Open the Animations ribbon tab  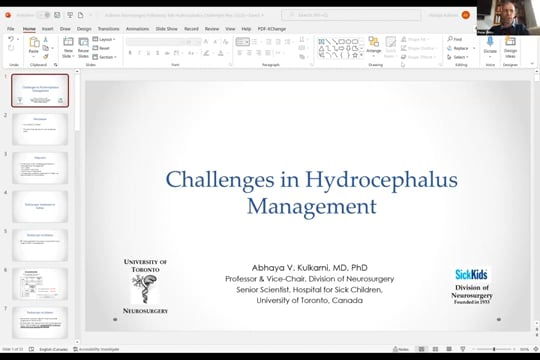pos(137,29)
